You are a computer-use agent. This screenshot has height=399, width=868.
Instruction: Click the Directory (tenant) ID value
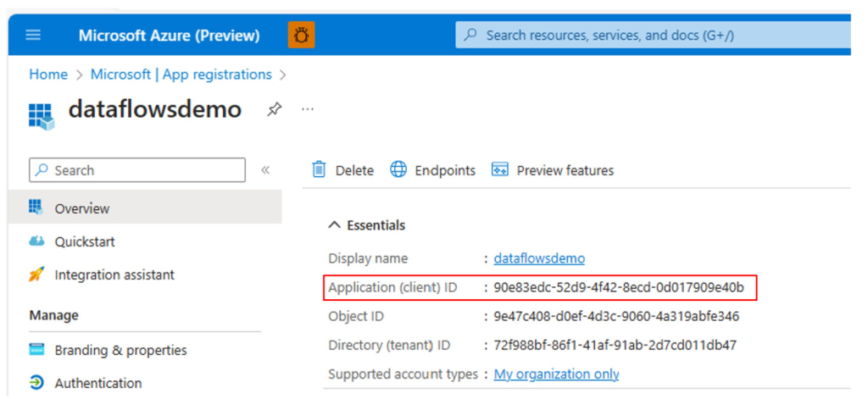click(x=615, y=346)
